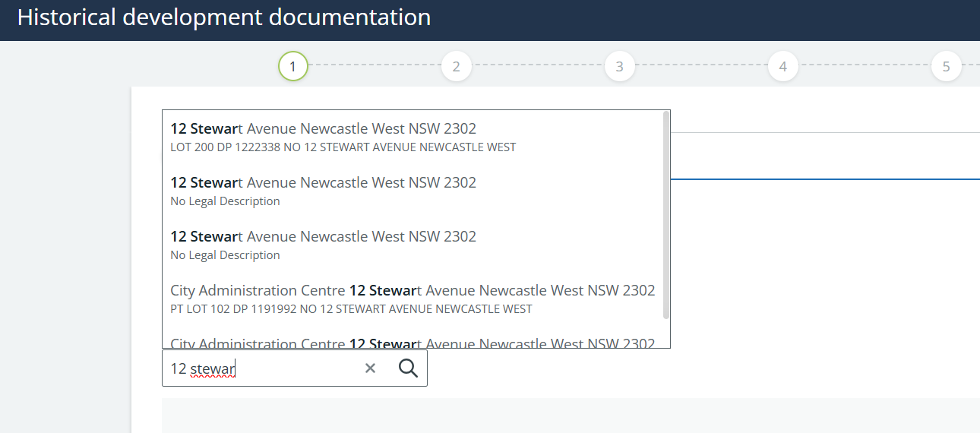This screenshot has height=433, width=980.
Task: Click the misspelled word 'stewar' in the search box
Action: click(x=213, y=368)
